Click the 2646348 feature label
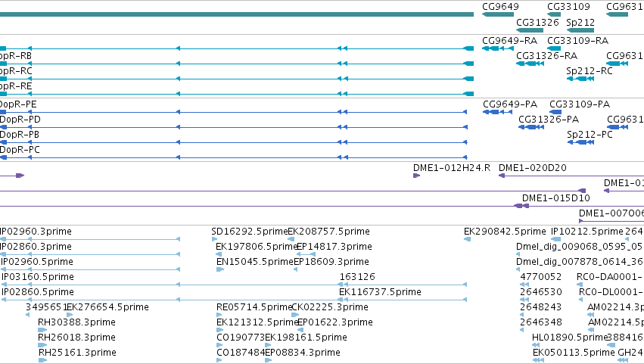The height and width of the screenshot is (364, 644). point(541,322)
